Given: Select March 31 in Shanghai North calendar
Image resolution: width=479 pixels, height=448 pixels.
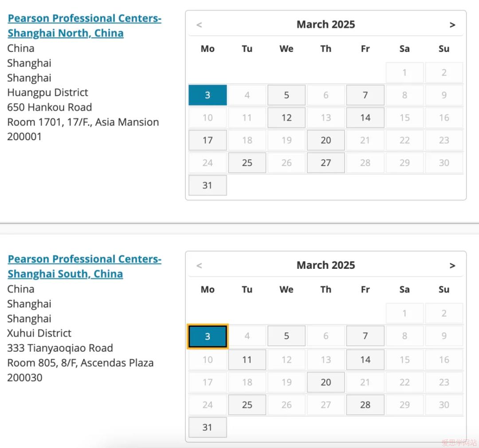Looking at the screenshot, I should point(208,185).
